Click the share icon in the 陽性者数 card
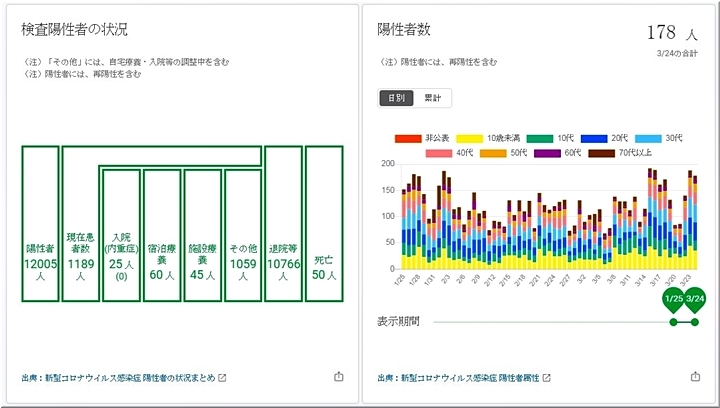This screenshot has width=720, height=408. pyautogui.click(x=695, y=377)
